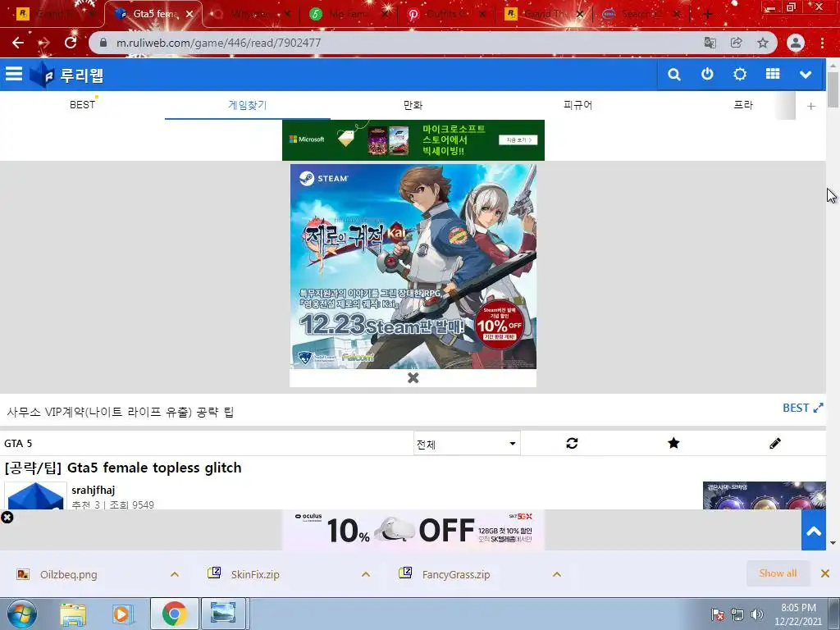
Task: Expand options for SkinFix.zip download
Action: point(366,574)
